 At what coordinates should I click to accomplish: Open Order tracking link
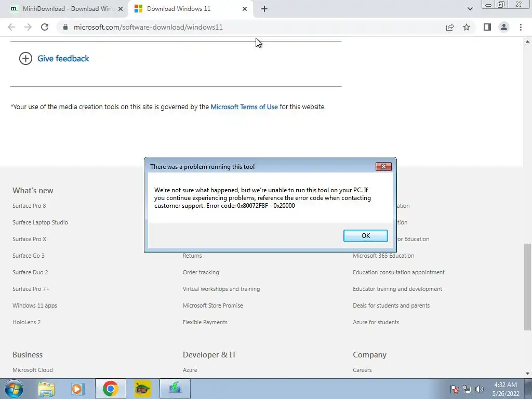[x=201, y=272]
